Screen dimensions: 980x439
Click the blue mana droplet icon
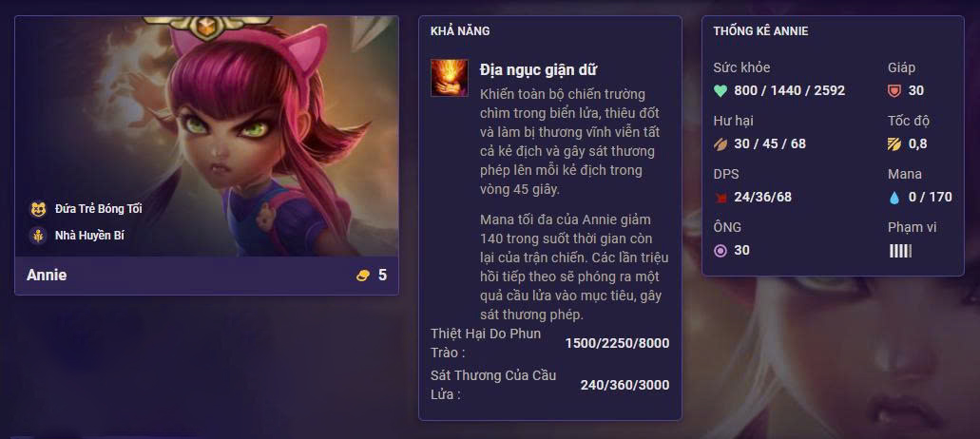pyautogui.click(x=894, y=198)
